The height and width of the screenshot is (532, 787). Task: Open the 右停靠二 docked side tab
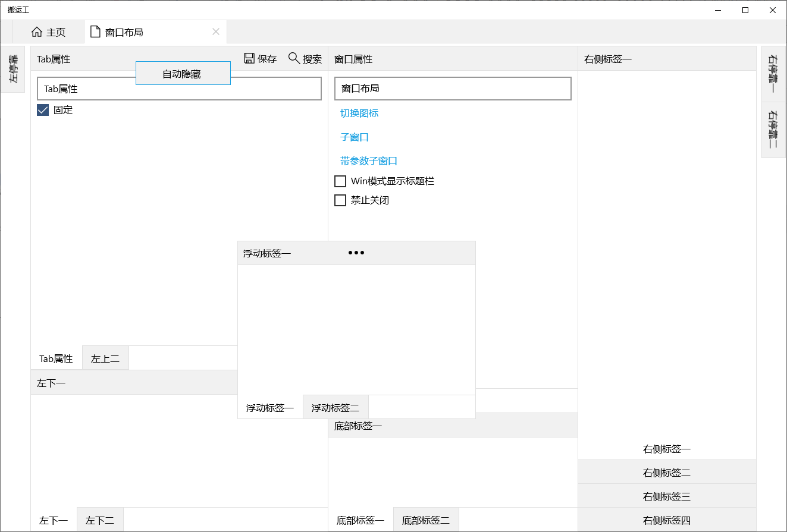[773, 130]
